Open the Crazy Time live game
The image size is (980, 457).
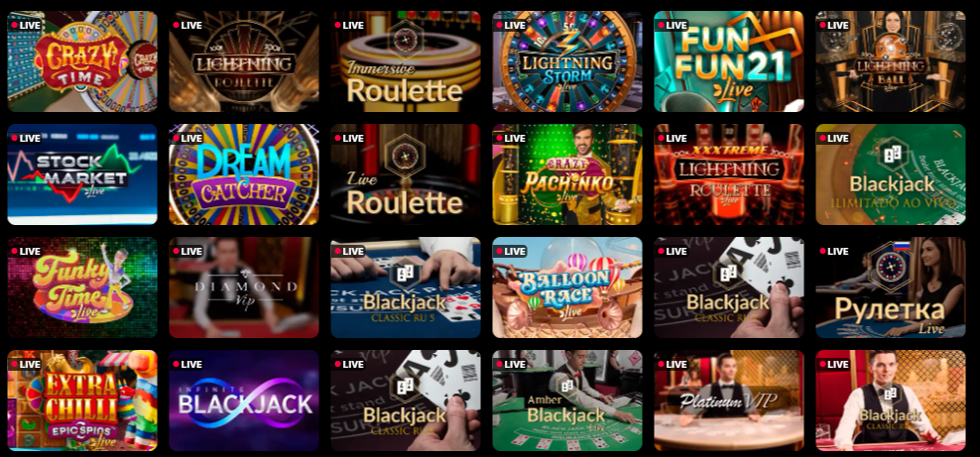coord(82,61)
